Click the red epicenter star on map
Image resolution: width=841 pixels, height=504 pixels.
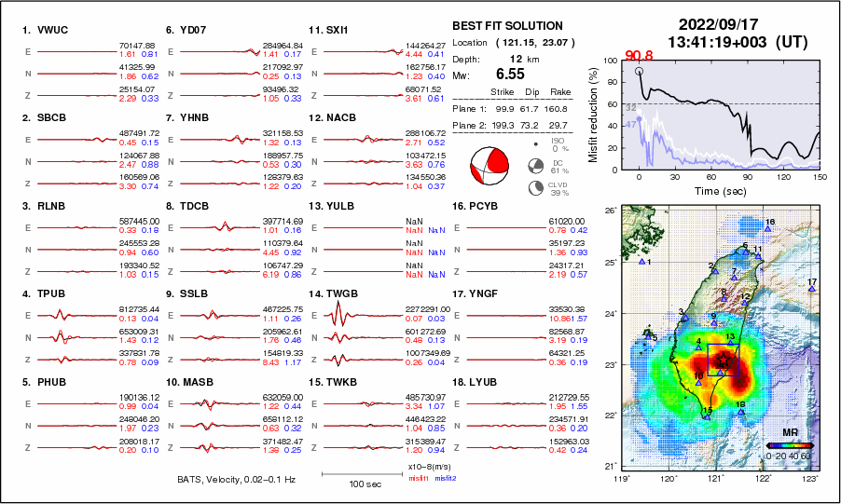[x=723, y=359]
